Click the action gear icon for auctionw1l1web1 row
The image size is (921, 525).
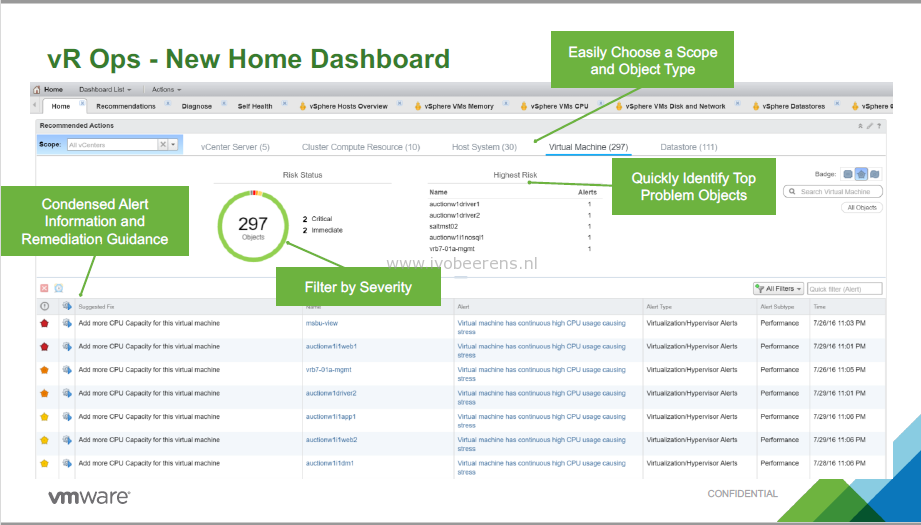tap(66, 347)
